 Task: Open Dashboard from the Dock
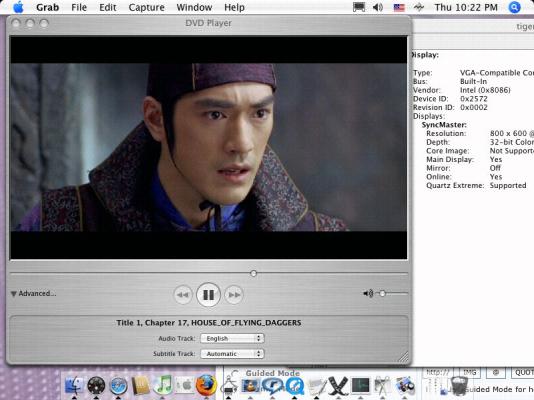[x=96, y=385]
